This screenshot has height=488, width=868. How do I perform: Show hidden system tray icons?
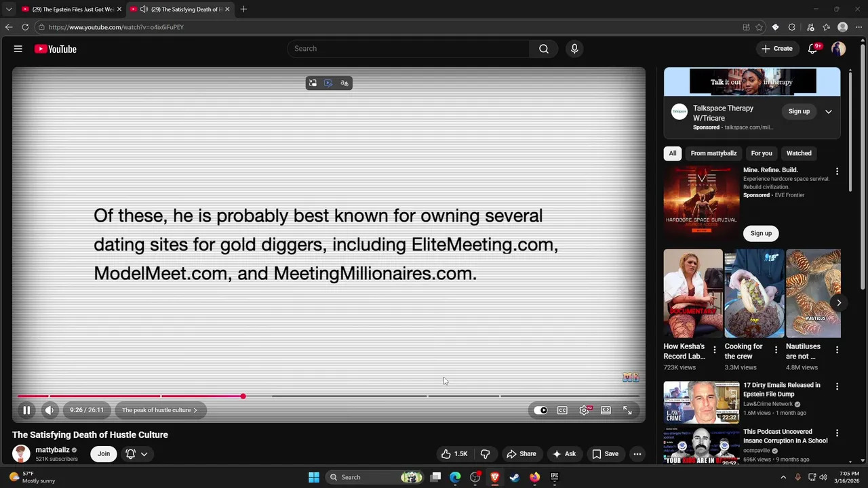click(x=783, y=477)
